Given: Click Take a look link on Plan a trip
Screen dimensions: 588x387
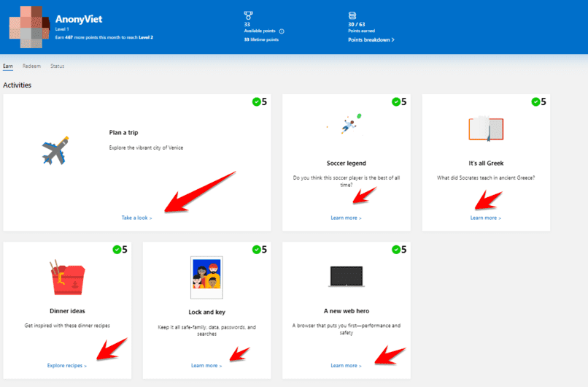Looking at the screenshot, I should pyautogui.click(x=137, y=218).
